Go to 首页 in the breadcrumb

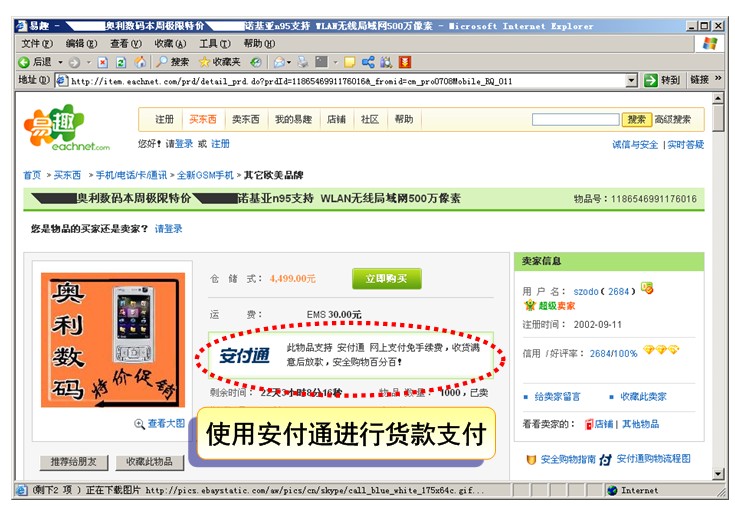coord(32,175)
